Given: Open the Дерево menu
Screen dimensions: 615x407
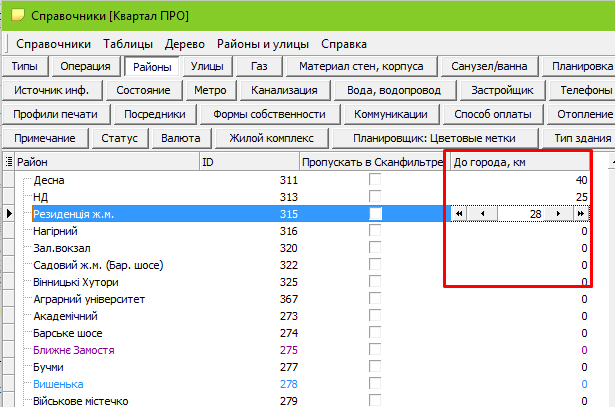Looking at the screenshot, I should tap(185, 44).
